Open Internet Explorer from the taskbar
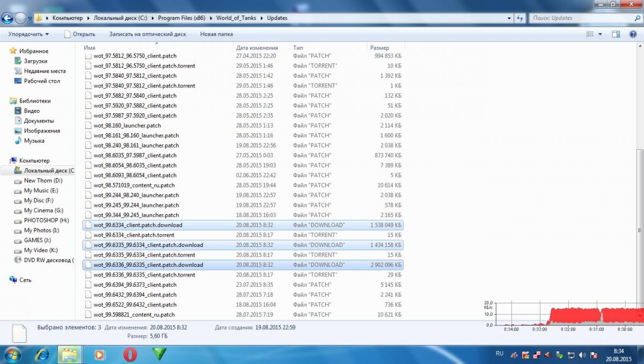The width and height of the screenshot is (644, 364). pos(42,354)
